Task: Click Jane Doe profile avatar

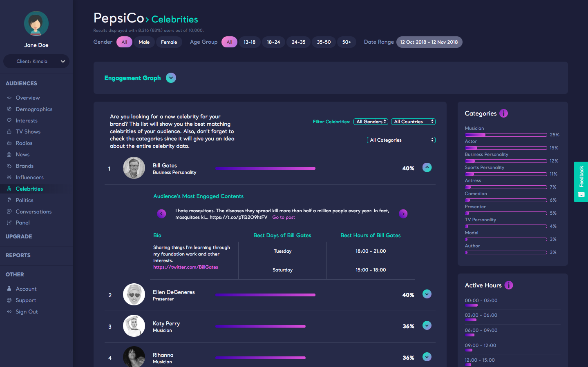Action: point(36,23)
